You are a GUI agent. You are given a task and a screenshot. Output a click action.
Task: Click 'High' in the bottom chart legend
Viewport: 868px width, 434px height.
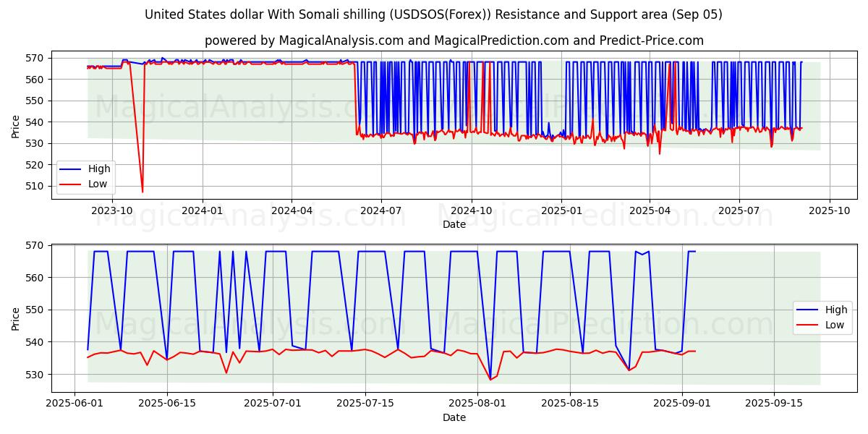tap(836, 310)
